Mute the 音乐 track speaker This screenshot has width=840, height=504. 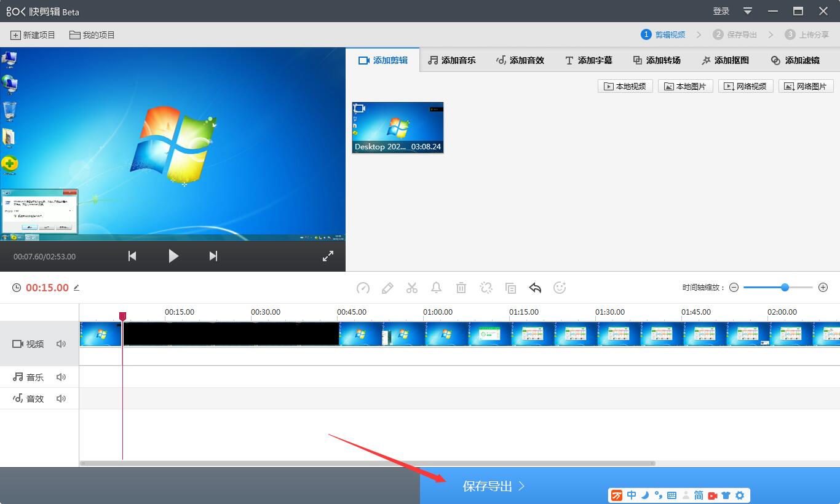click(x=61, y=377)
